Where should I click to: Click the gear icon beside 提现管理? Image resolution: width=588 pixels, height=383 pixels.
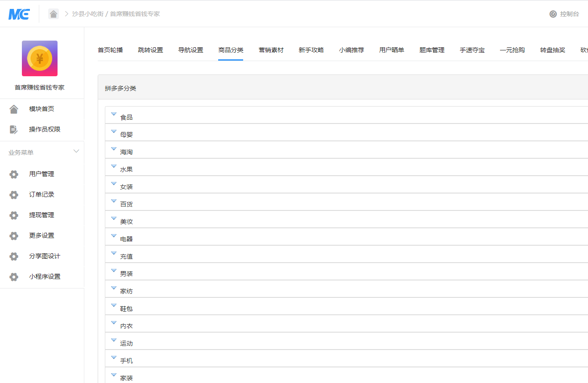[x=14, y=215]
